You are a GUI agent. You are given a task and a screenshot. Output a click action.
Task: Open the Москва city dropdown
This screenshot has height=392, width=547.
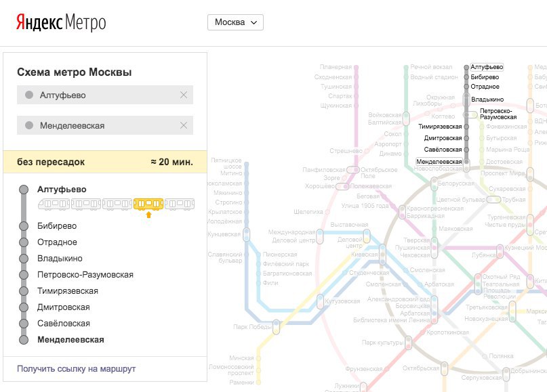point(235,22)
